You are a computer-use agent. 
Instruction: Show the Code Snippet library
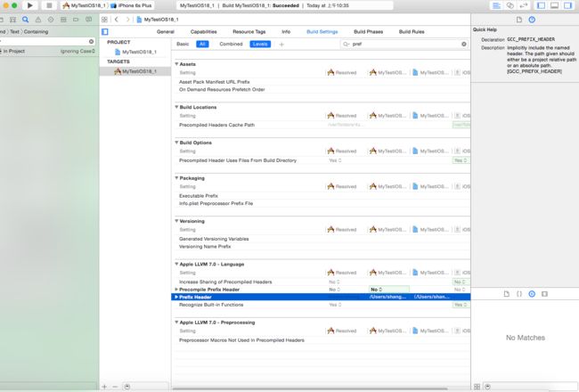click(x=519, y=294)
